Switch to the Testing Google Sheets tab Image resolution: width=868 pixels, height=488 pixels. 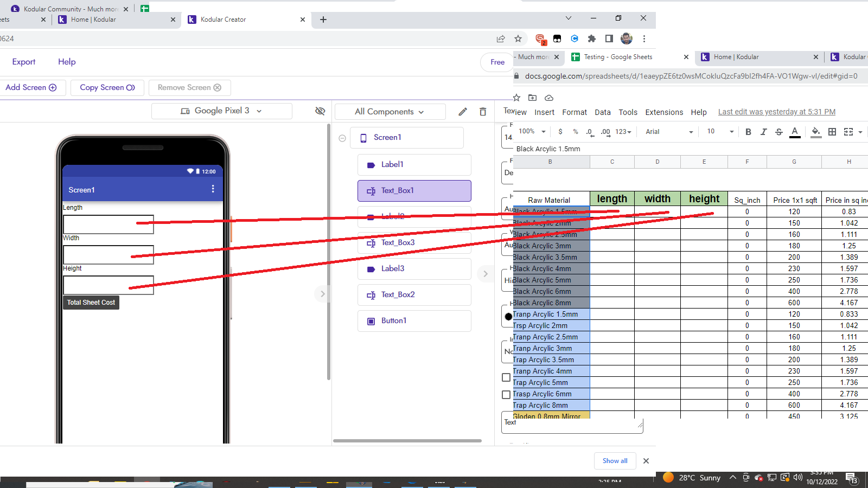(618, 56)
